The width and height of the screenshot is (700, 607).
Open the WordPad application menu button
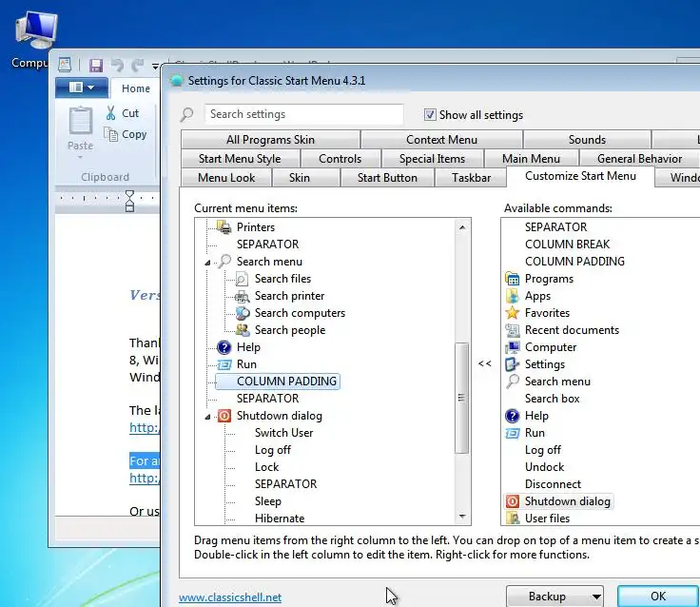click(82, 88)
